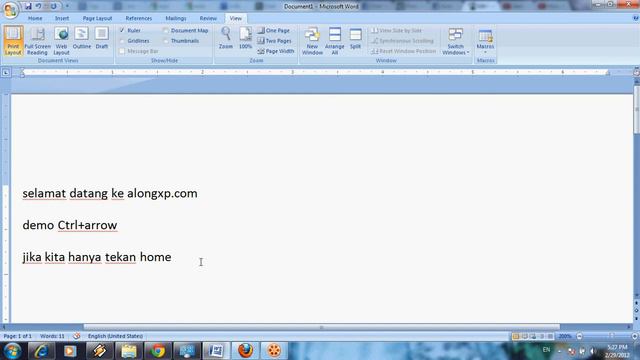Screen dimensions: 640x360
Task: Open Microsoft Office Word Help
Action: pos(636,18)
